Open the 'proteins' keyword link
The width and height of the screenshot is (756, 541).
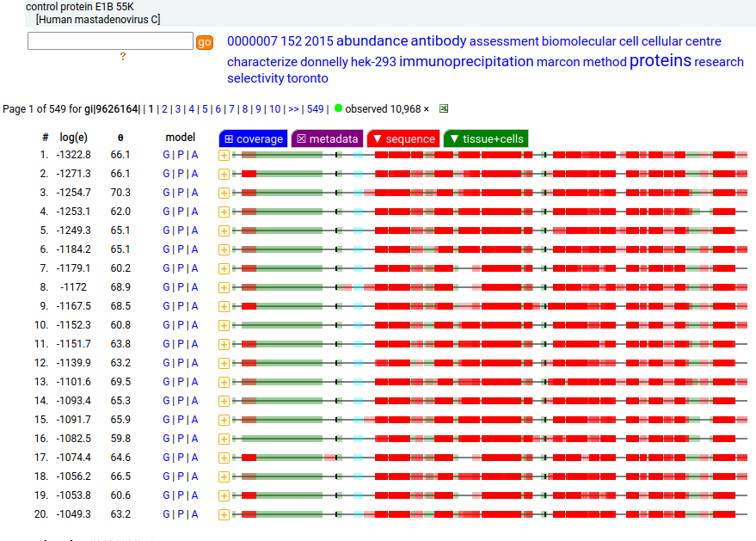tap(660, 61)
